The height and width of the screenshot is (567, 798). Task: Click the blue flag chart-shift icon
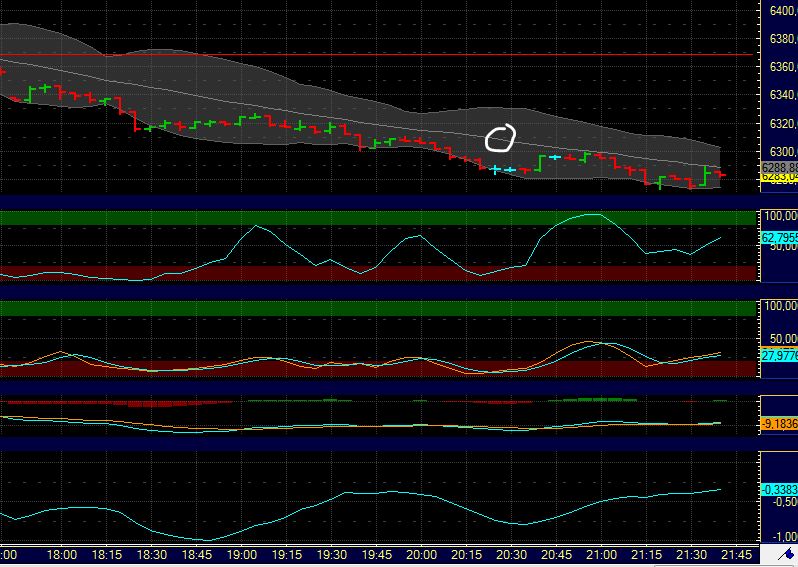pos(788,554)
